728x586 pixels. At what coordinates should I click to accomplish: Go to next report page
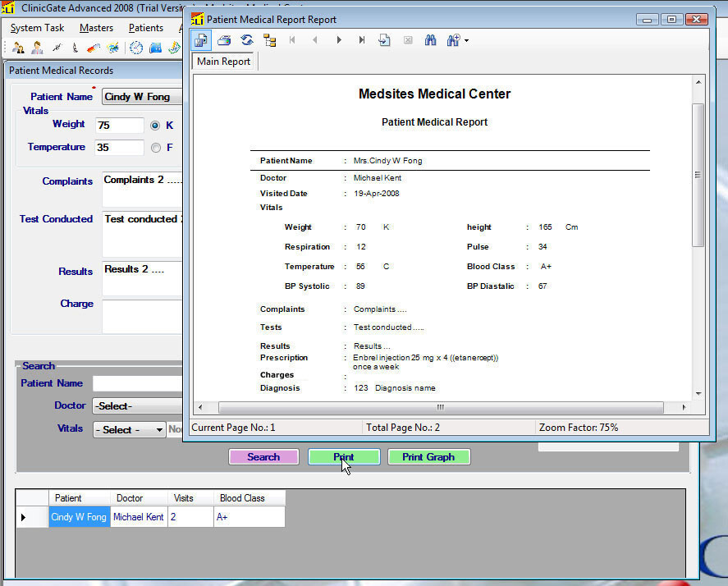pos(339,40)
